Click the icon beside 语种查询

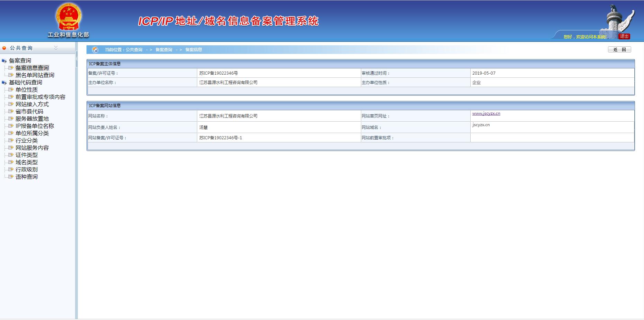pos(11,177)
